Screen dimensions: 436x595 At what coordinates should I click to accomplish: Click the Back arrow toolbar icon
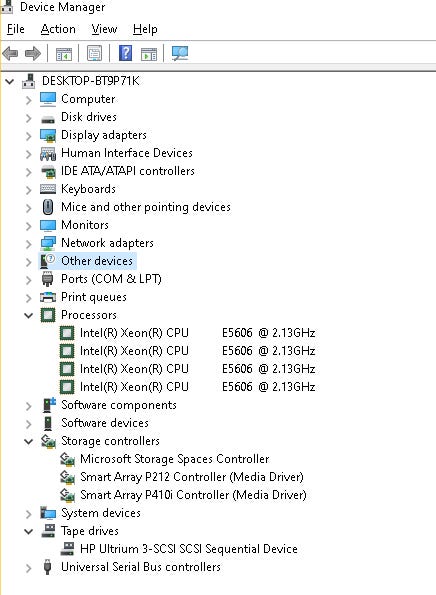pos(10,54)
